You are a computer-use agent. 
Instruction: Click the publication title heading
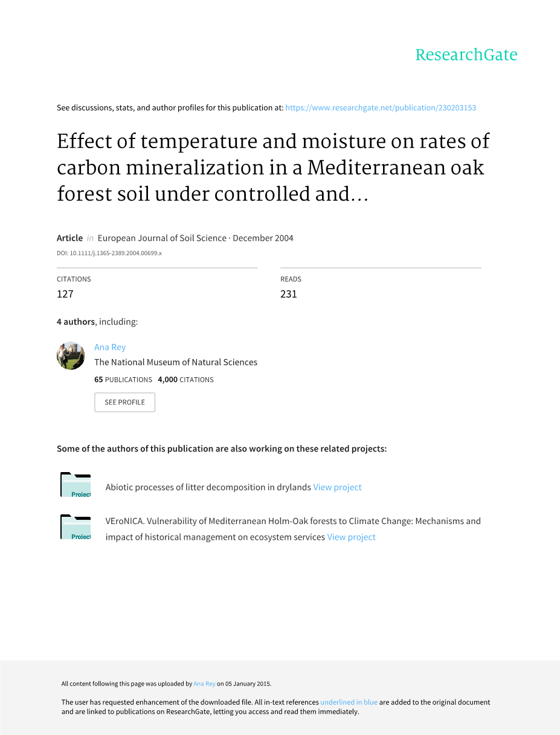click(273, 167)
